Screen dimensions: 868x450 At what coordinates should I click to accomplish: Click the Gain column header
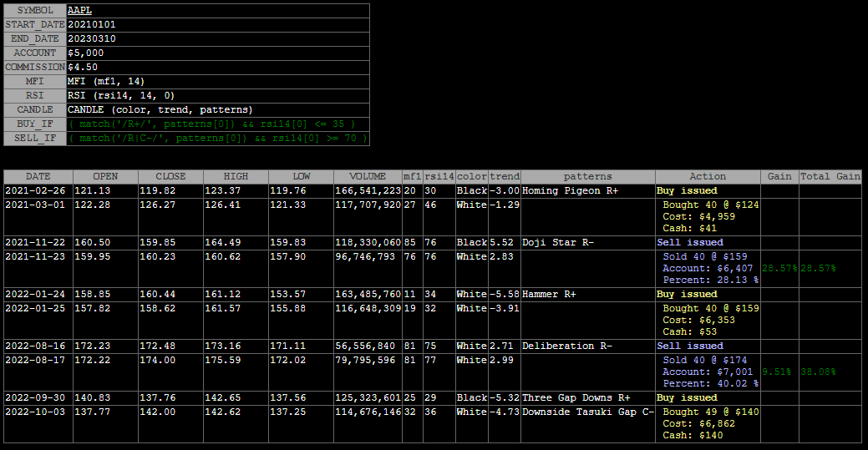(x=779, y=176)
